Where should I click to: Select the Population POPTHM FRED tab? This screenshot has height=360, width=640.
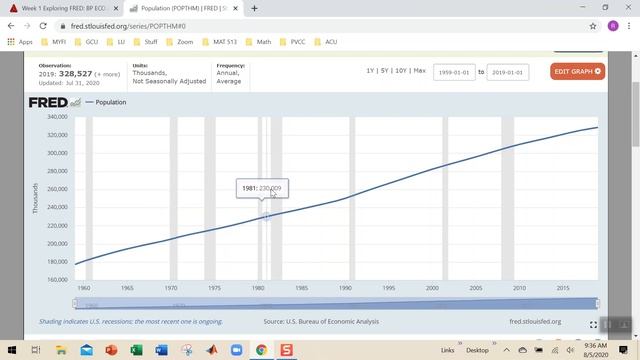coord(184,8)
